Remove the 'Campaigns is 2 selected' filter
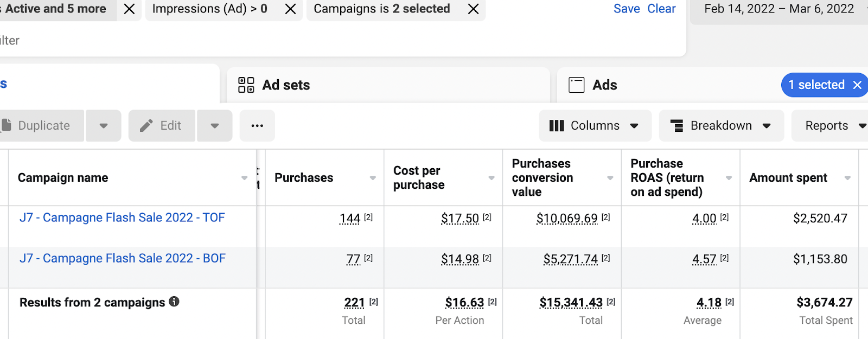The width and height of the screenshot is (868, 339). coord(473,9)
